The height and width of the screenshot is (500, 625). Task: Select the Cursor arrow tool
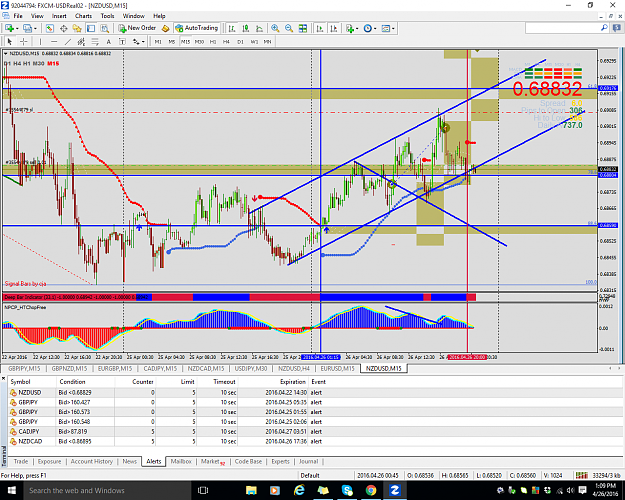click(x=10, y=41)
